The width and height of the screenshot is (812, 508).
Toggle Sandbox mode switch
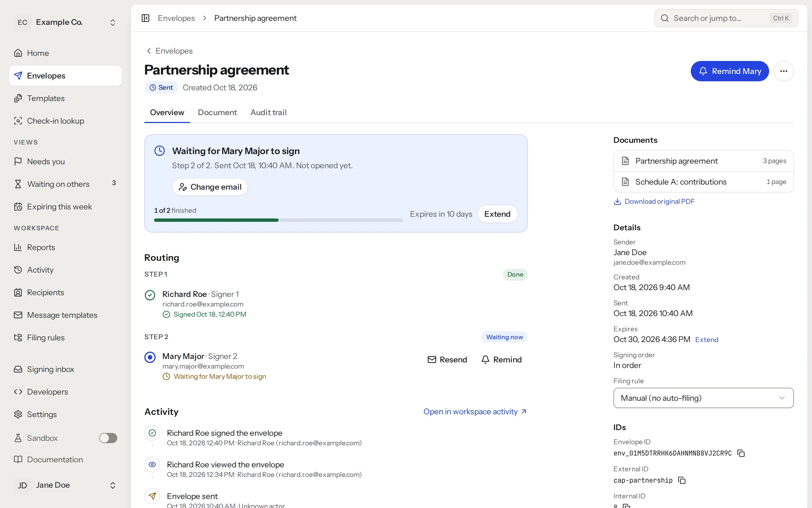[108, 438]
